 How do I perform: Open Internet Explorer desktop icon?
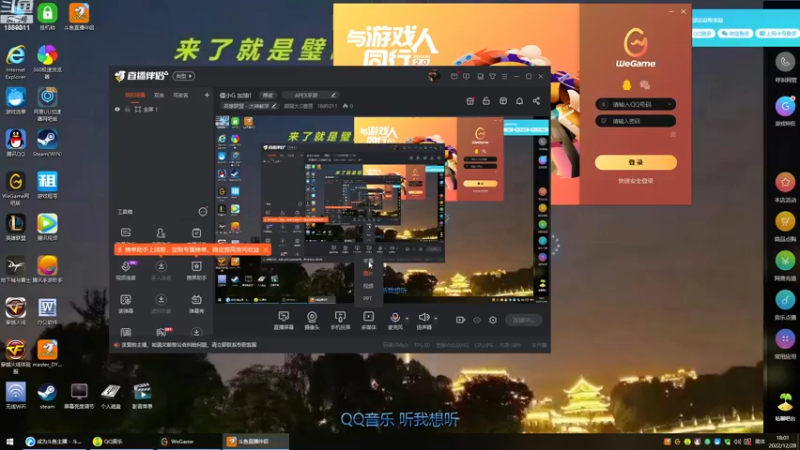[x=16, y=62]
